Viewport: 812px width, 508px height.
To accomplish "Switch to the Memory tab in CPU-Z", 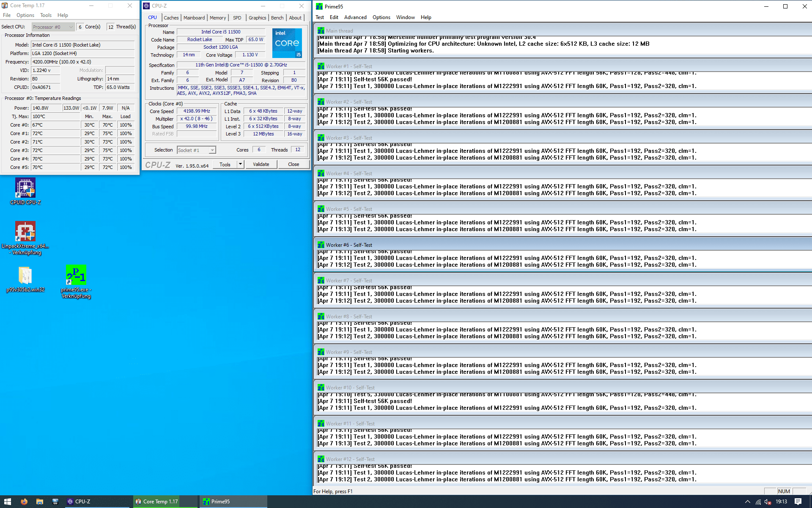I will (x=218, y=18).
